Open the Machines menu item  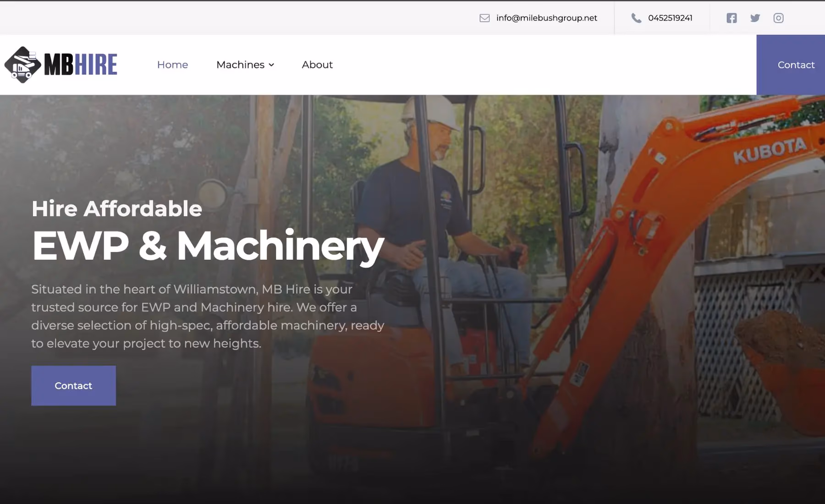tap(241, 65)
